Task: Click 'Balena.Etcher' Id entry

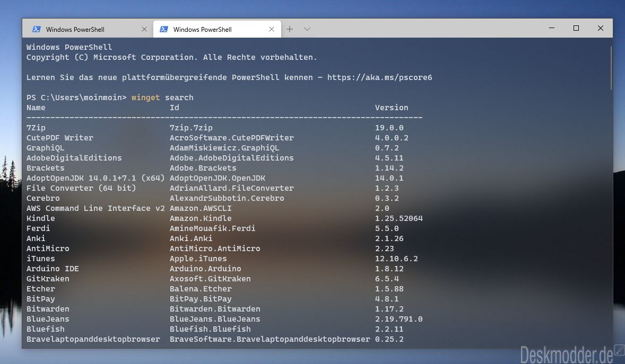Action: 201,289
